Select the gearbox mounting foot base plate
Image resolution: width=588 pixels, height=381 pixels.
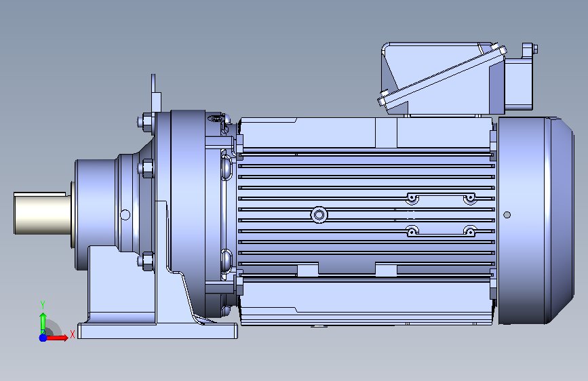[157, 331]
